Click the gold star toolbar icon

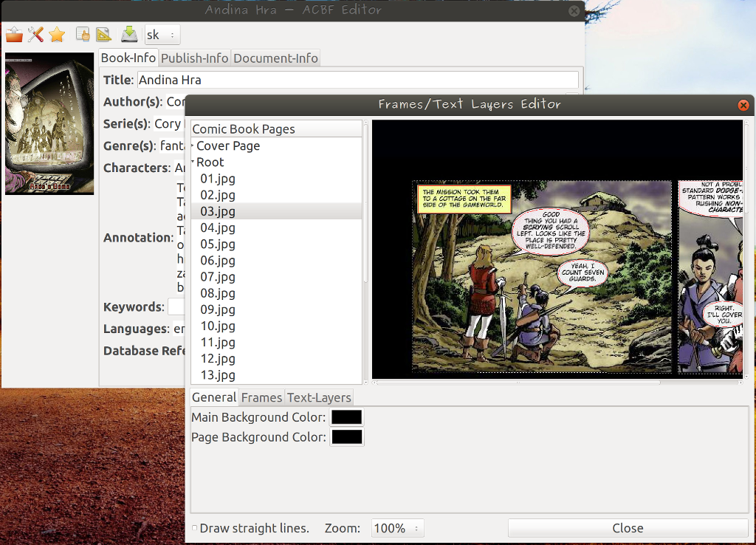57,35
